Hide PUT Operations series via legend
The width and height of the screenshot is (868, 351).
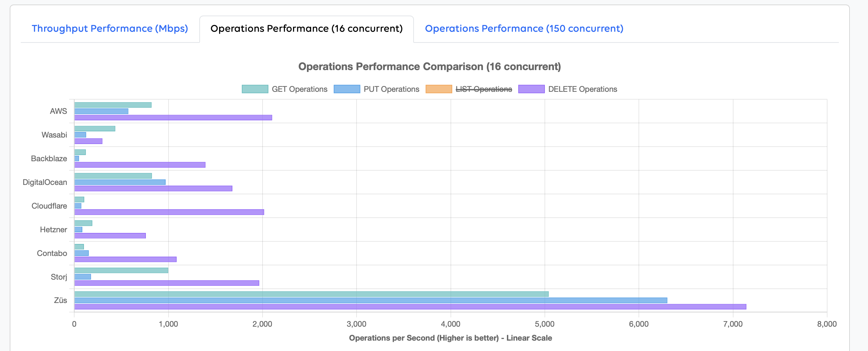[x=391, y=89]
